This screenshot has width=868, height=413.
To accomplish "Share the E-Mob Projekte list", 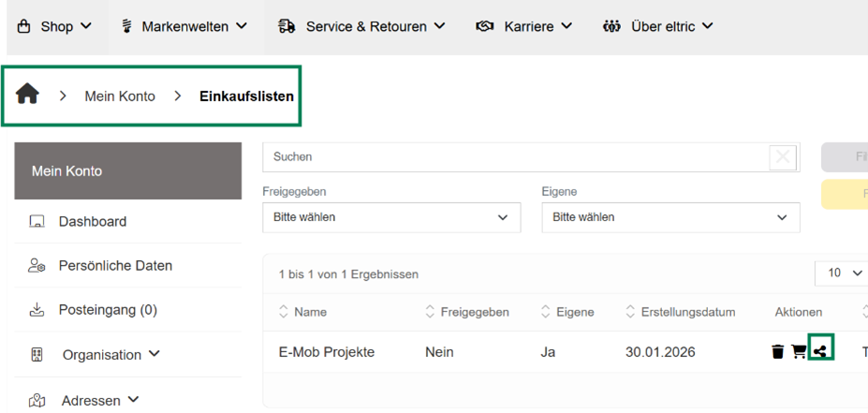I will coord(820,351).
